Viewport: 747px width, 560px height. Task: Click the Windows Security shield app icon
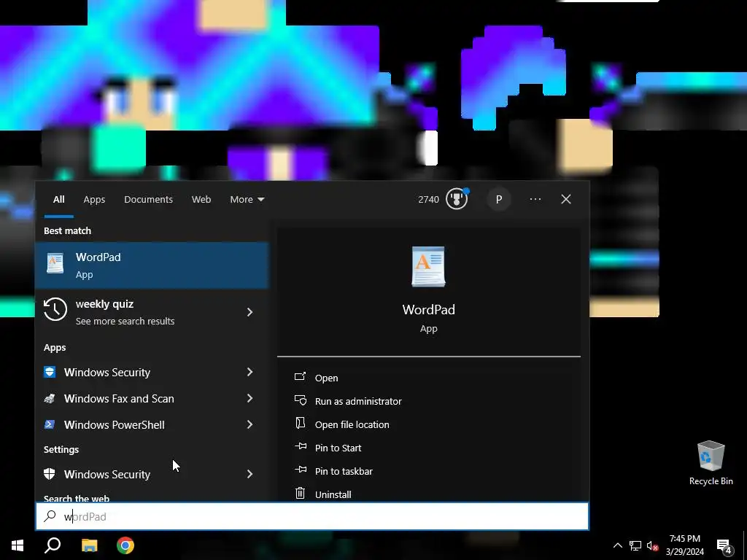[50, 372]
